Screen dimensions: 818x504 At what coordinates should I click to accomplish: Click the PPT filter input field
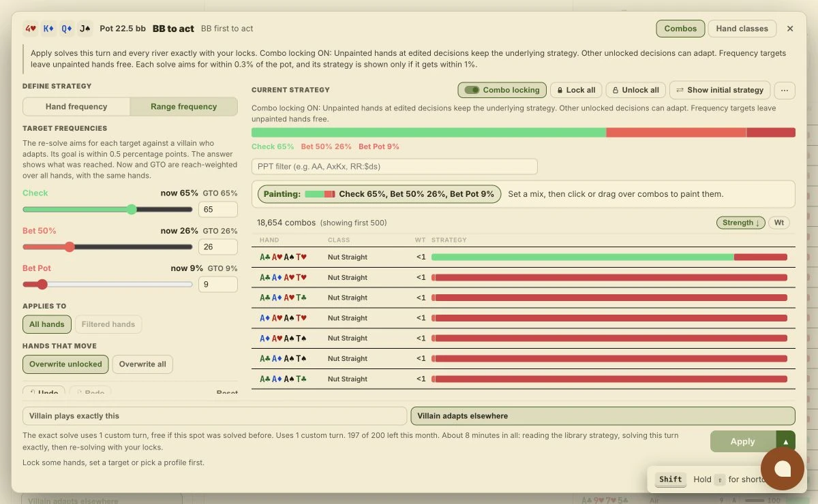(395, 167)
